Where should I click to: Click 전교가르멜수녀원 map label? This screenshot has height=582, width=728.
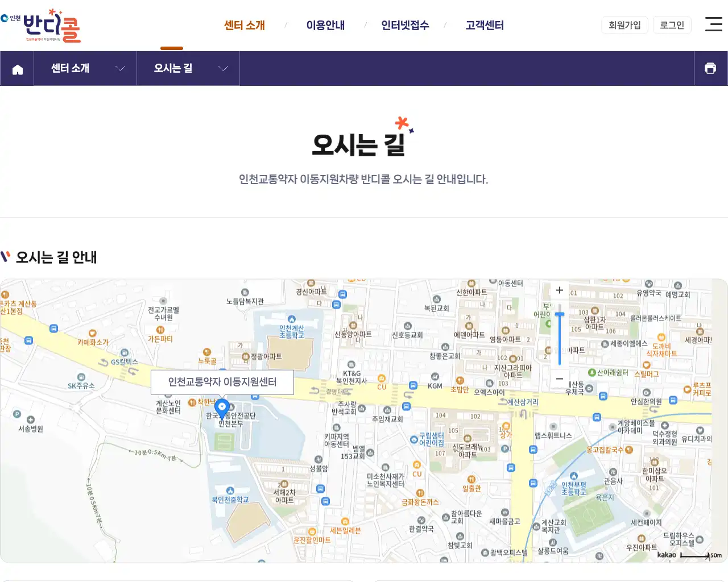[x=164, y=314]
